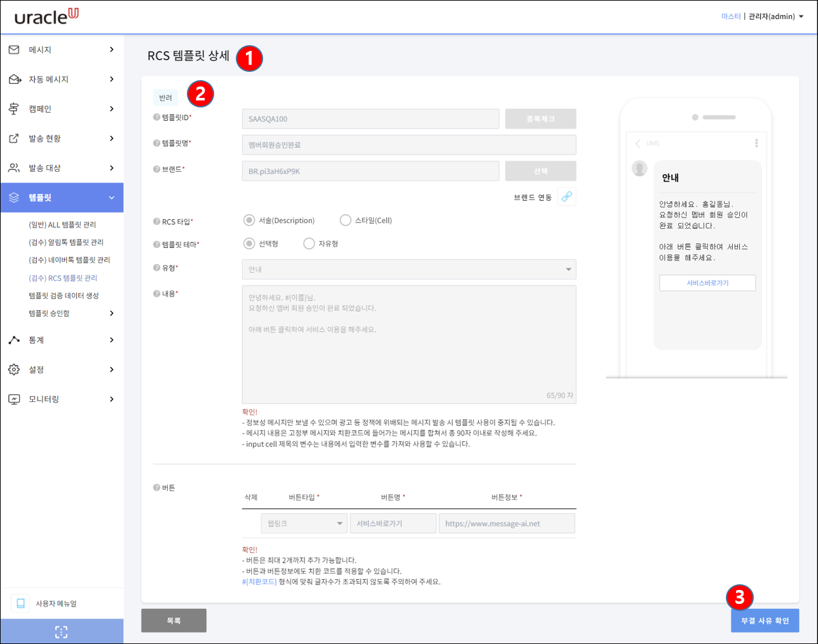This screenshot has height=644, width=818.
Task: Open the 관리자(admin) account dropdown
Action: coord(776,17)
